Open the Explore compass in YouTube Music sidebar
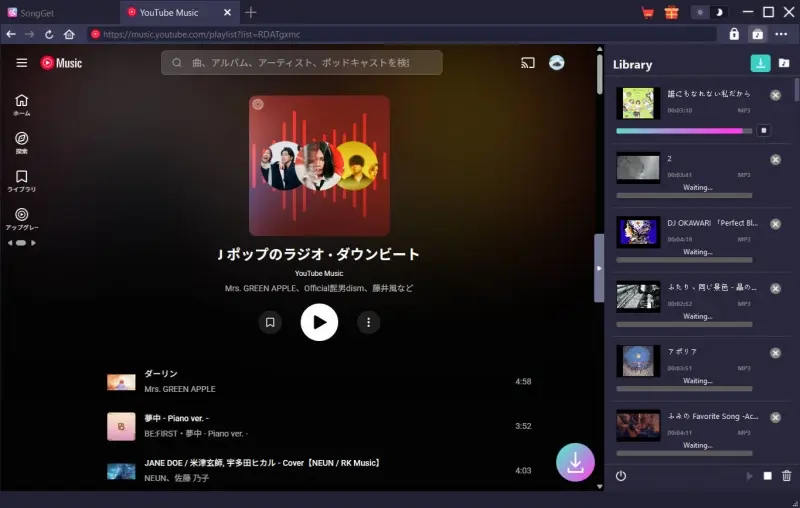Screen dimensions: 800x508 [x=21, y=138]
